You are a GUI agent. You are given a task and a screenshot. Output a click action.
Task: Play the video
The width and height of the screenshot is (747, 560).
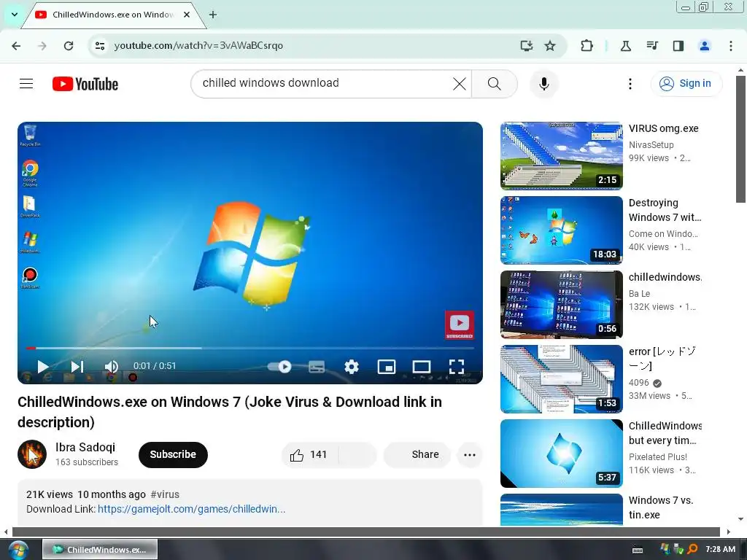pos(43,366)
